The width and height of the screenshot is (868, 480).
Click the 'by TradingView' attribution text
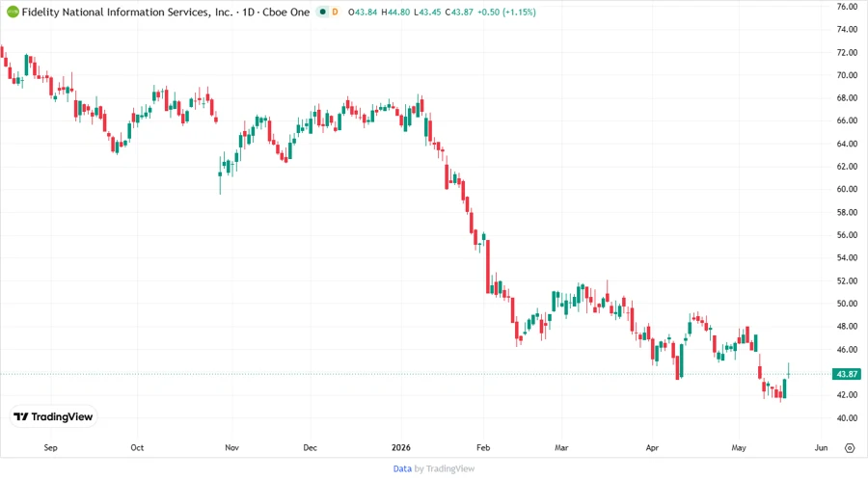pyautogui.click(x=445, y=468)
